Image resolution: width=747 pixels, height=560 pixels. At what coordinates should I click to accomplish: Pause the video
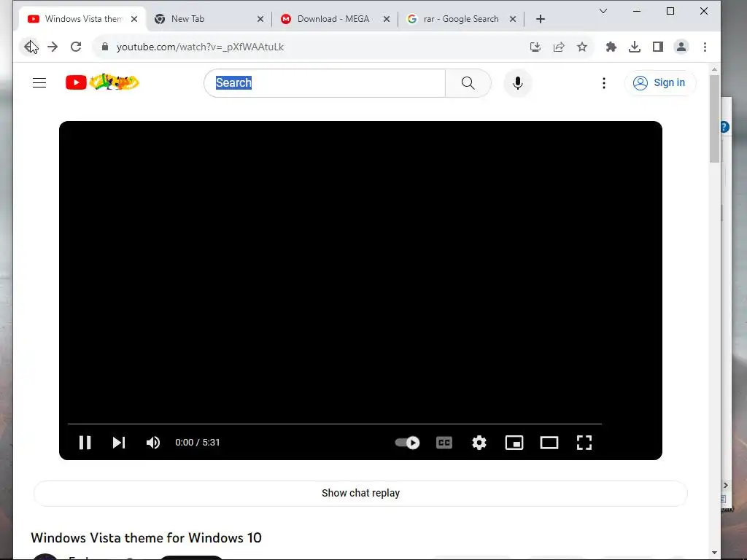[85, 443]
